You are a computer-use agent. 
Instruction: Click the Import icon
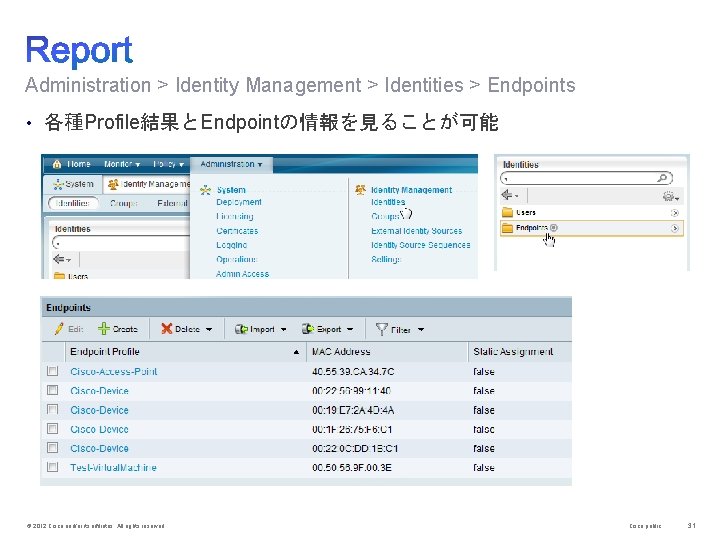(x=241, y=329)
